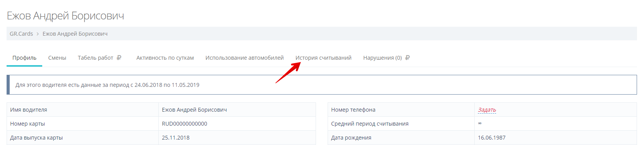Select birth date 16.06.1987

coord(492,138)
